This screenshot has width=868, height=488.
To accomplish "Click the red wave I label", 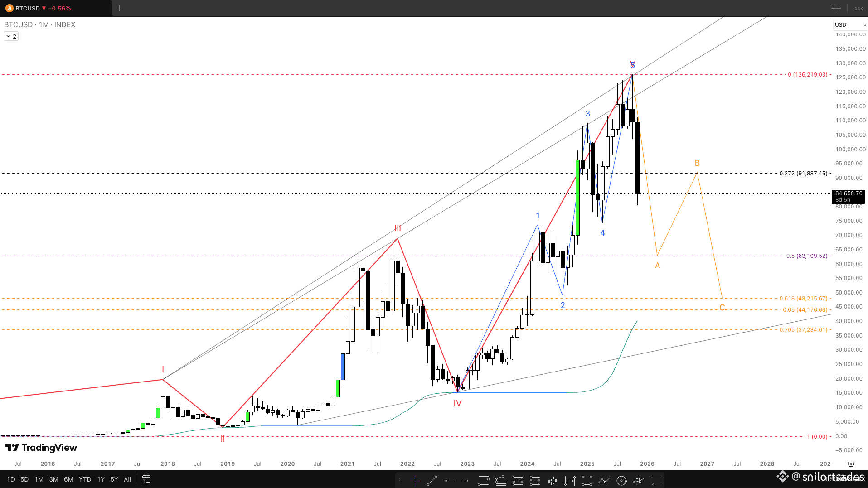I will click(163, 370).
